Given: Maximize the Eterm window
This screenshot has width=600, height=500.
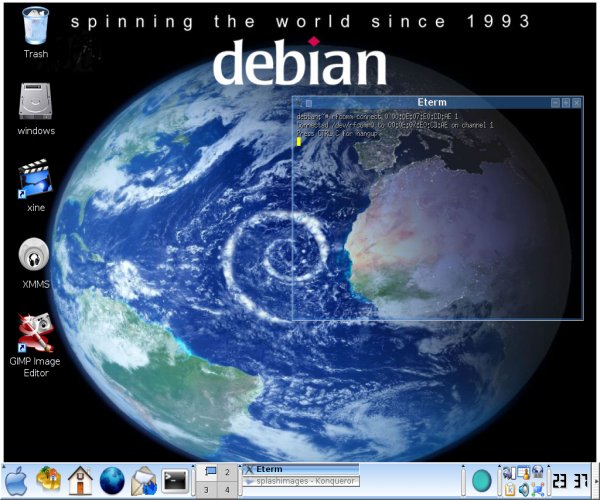Looking at the screenshot, I should point(566,103).
